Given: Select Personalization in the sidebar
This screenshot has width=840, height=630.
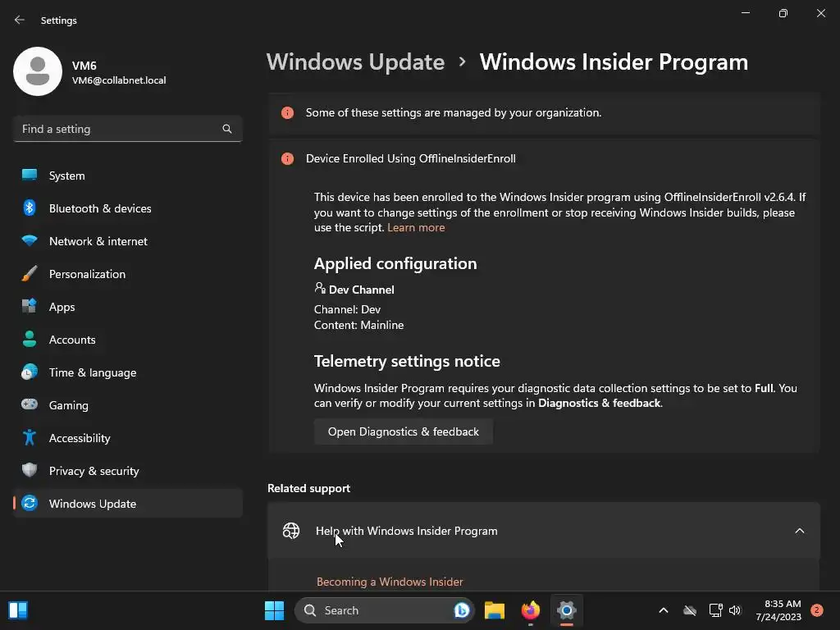Looking at the screenshot, I should [x=127, y=274].
